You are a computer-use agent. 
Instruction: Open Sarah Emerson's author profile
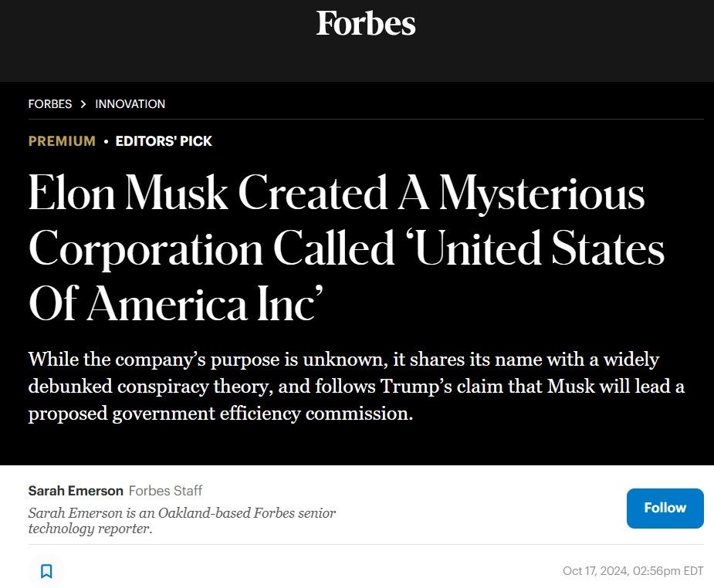tap(76, 491)
